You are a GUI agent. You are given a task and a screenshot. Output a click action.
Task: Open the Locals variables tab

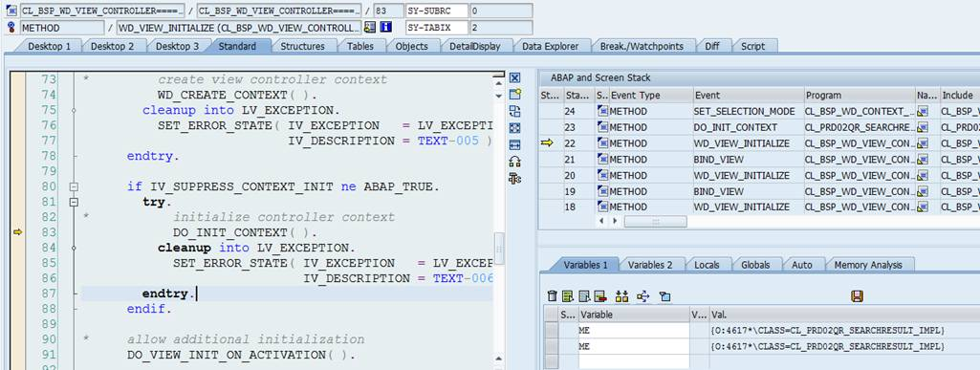tap(707, 265)
